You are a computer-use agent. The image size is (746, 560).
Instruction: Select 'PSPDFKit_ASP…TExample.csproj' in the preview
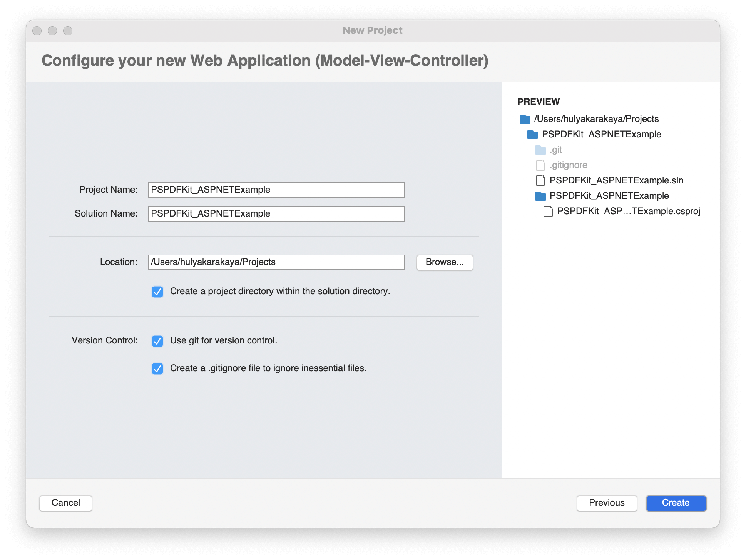point(629,212)
